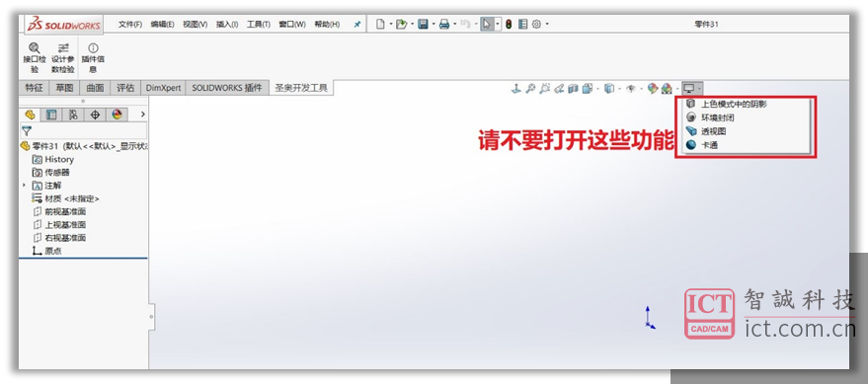Click the Edit Appearance color ball icon
Image resolution: width=868 pixels, height=384 pixels.
click(653, 88)
